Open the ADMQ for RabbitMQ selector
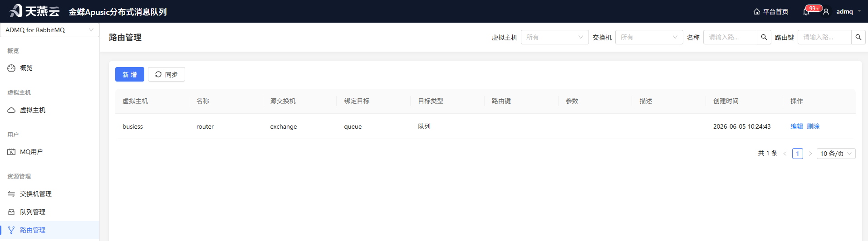The width and height of the screenshot is (868, 241). click(49, 30)
